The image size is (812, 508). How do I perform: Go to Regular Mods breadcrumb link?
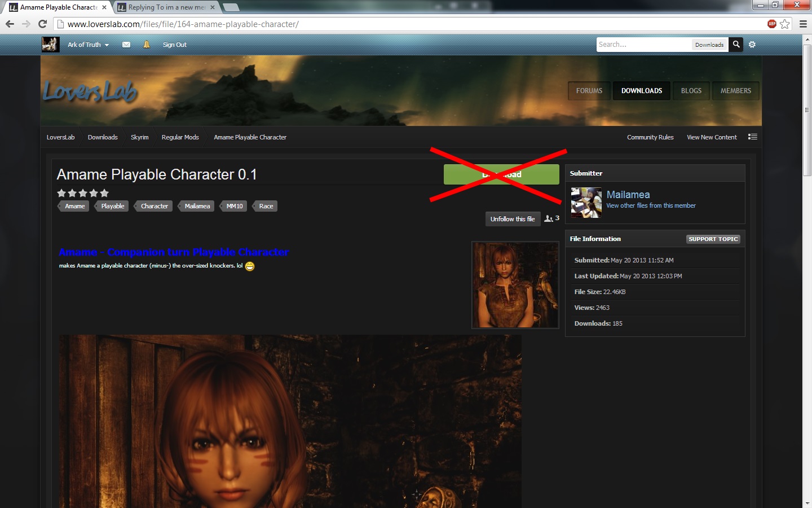[180, 137]
